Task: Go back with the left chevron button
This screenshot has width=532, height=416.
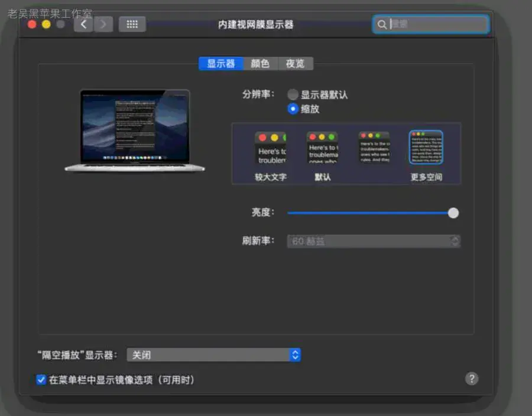Action: (83, 24)
